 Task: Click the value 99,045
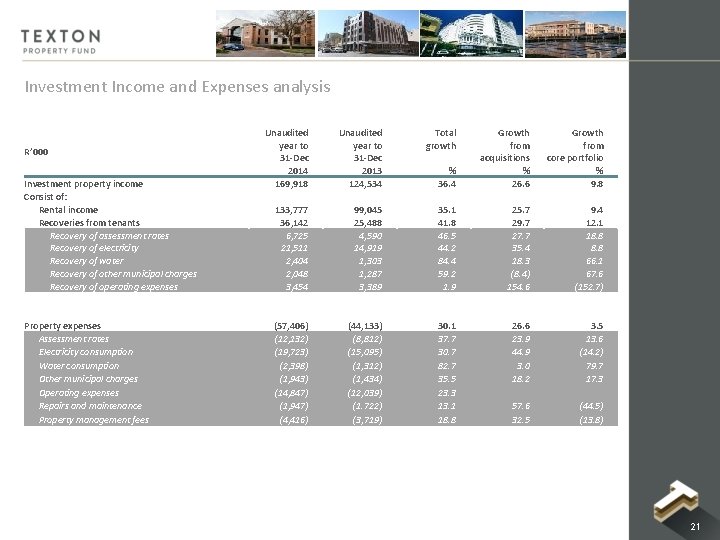click(x=367, y=210)
